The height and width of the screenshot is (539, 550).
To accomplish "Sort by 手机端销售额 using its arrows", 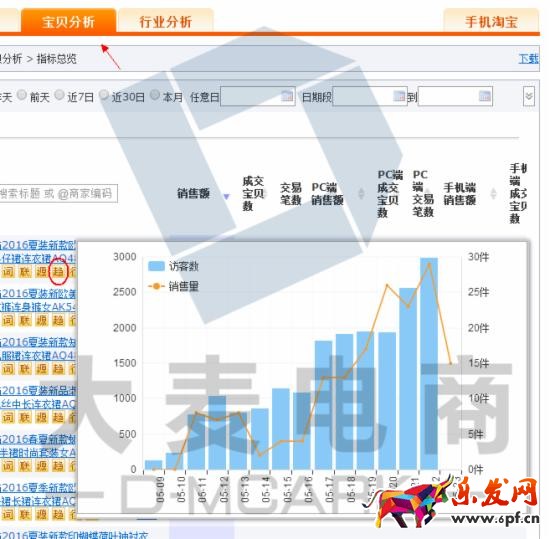I will (493, 194).
